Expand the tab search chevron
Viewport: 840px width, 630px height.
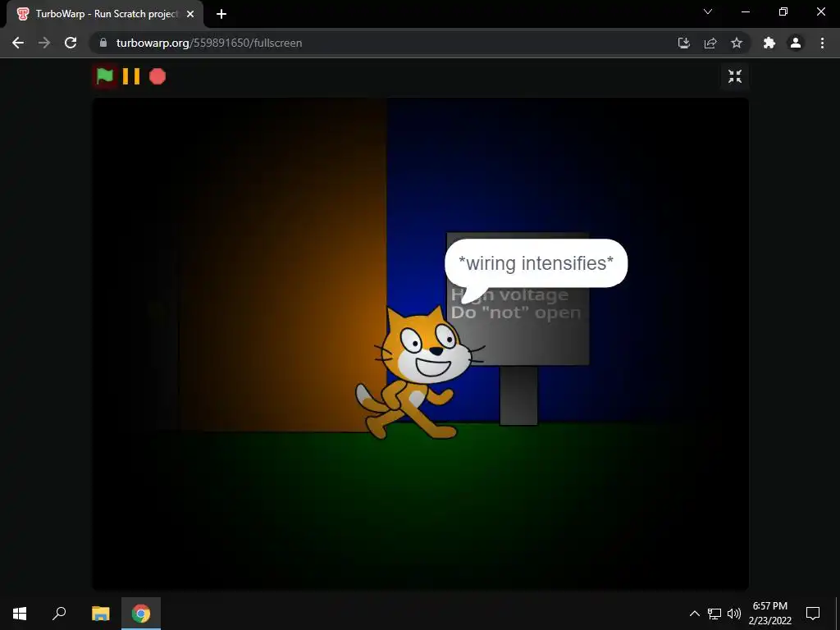[x=708, y=11]
